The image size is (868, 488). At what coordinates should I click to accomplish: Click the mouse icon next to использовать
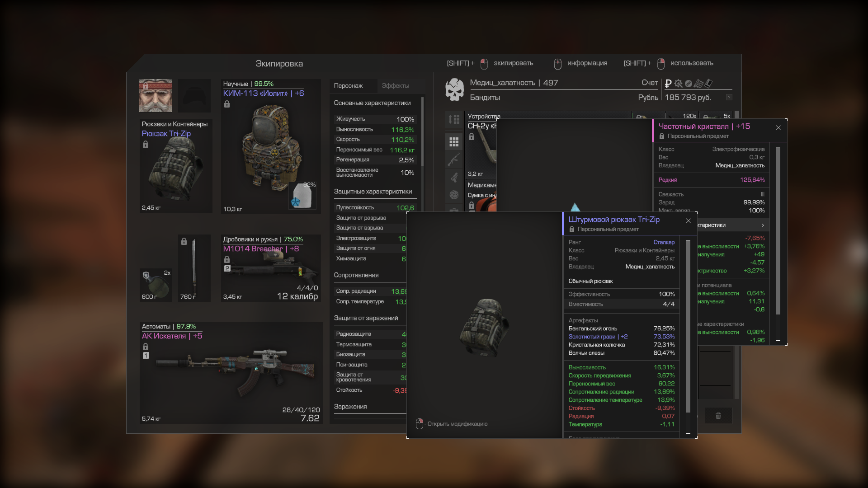661,64
